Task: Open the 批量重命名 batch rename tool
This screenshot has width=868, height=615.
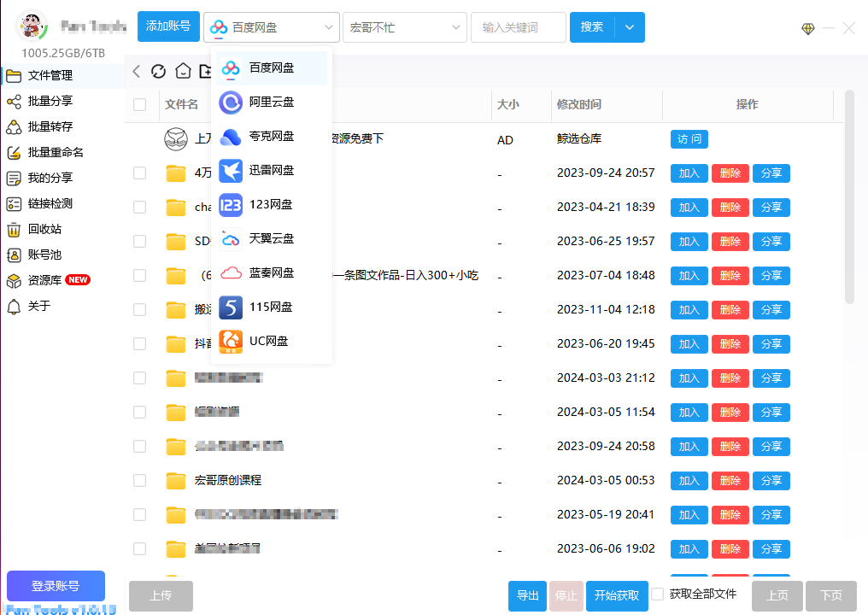Action: 51,152
